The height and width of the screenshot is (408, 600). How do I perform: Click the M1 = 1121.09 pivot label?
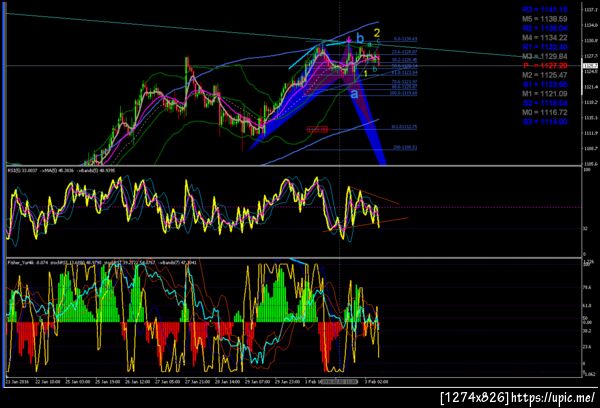click(x=545, y=94)
